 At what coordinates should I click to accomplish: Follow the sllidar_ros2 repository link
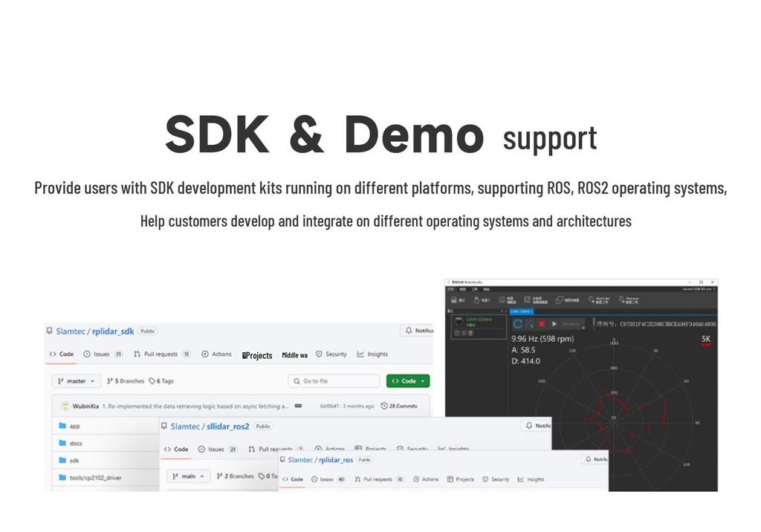tap(227, 426)
